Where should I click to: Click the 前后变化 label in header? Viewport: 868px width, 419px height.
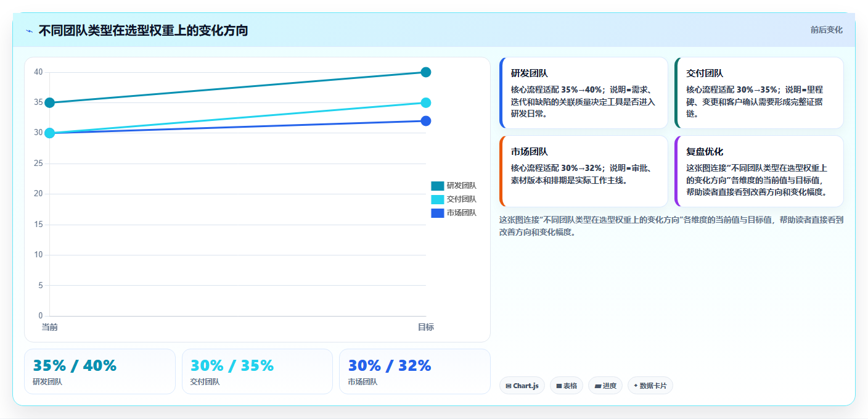(826, 30)
